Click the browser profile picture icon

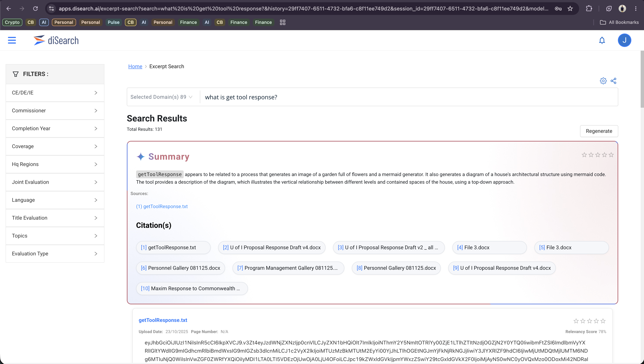622,9
